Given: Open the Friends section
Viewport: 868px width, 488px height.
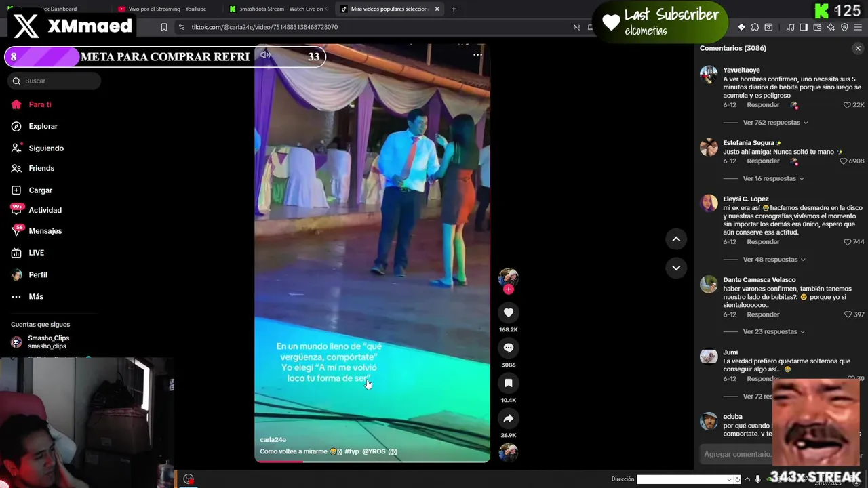Looking at the screenshot, I should coord(41,168).
